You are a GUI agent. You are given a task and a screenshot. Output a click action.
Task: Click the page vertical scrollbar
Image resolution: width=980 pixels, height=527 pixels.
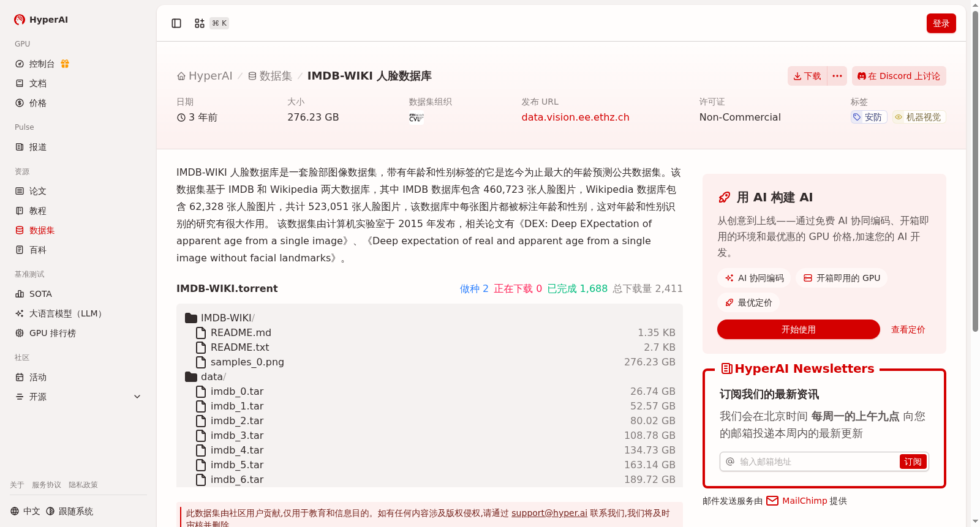tap(975, 171)
